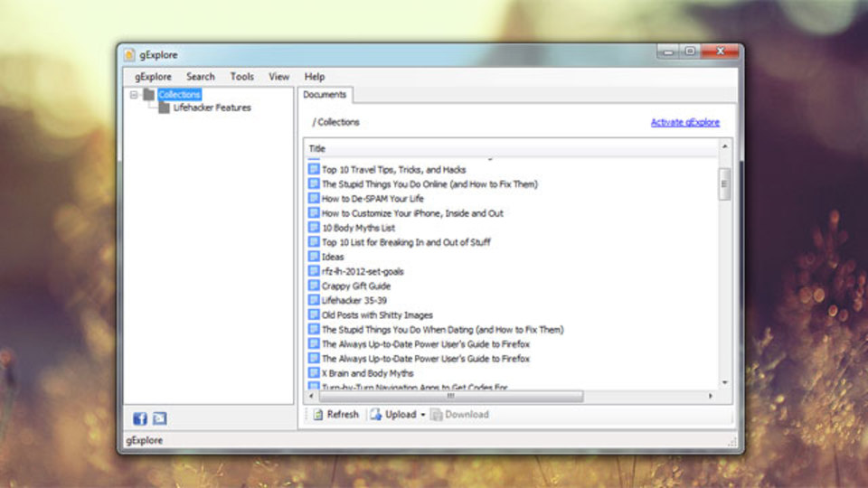Select 'Crappy Gift Guide' document

(x=356, y=286)
